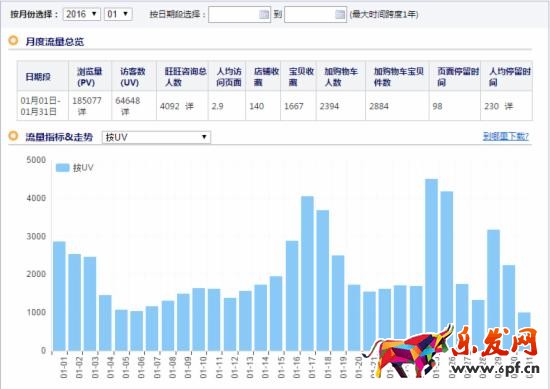Click the 5000 y-axis label
Screen dimensions: 550x389
click(x=36, y=160)
